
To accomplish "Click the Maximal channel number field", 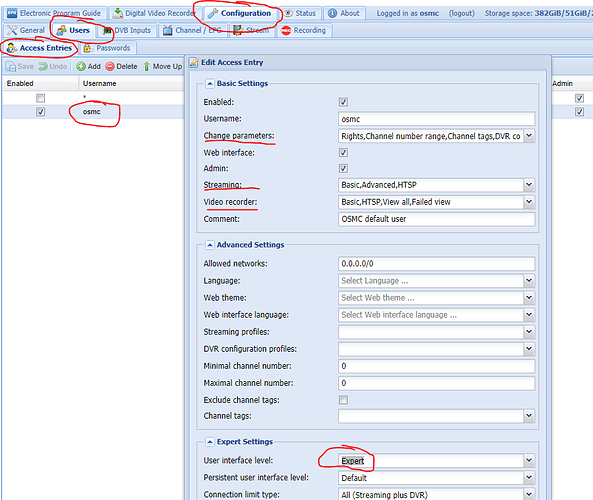I will 436,383.
